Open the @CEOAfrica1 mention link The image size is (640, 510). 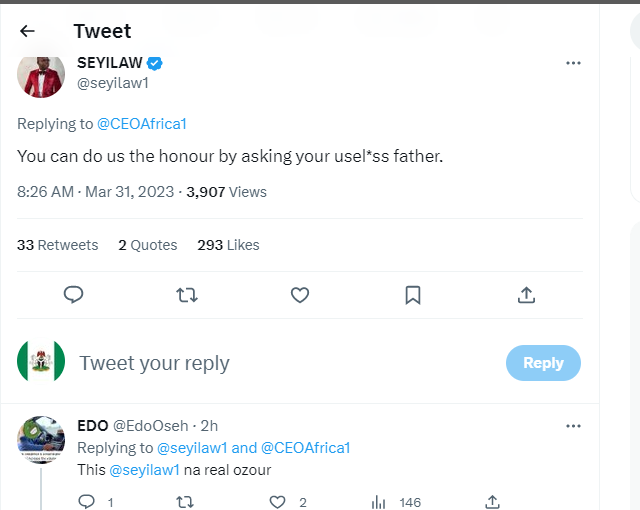141,124
